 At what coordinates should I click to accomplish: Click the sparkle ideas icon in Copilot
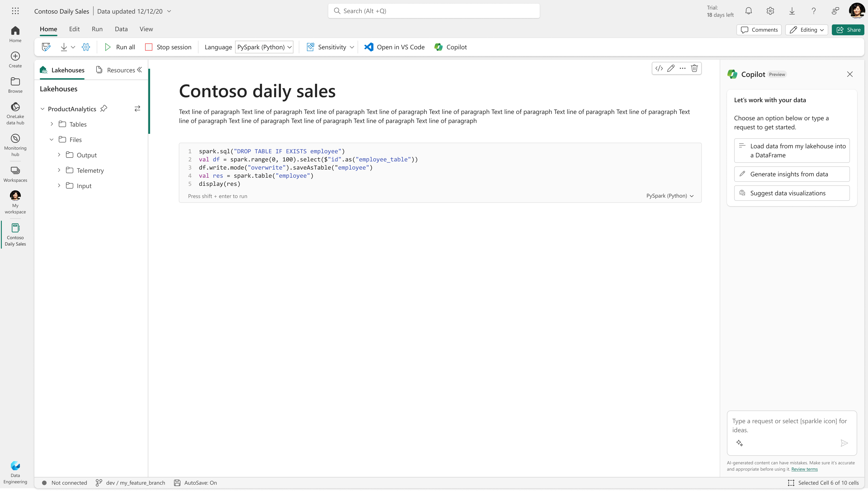740,443
